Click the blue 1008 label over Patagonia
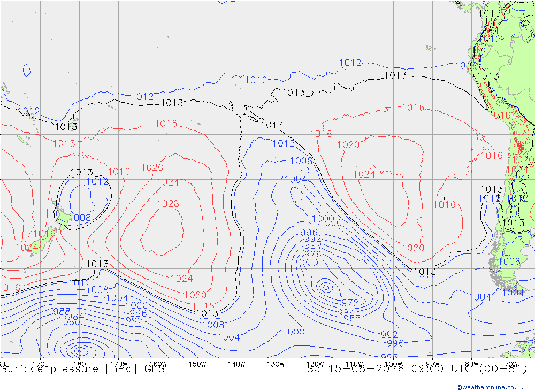 (x=509, y=262)
